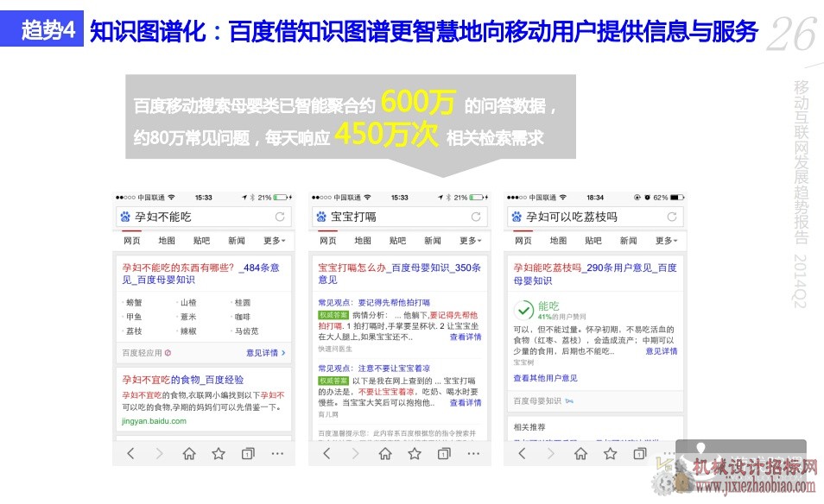Click 桂圆 in the forbidden foods list
This screenshot has height=504, width=824.
(x=243, y=303)
